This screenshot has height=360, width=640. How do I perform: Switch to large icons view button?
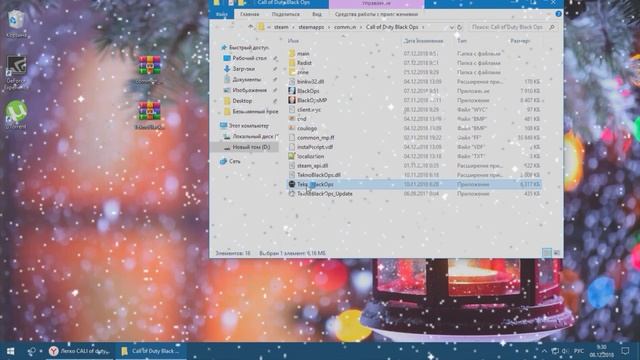click(556, 253)
